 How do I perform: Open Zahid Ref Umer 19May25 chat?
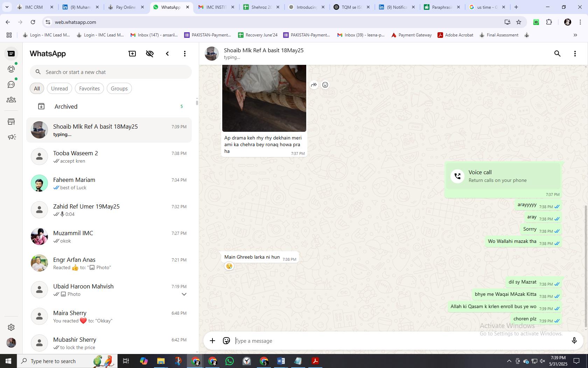point(109,210)
